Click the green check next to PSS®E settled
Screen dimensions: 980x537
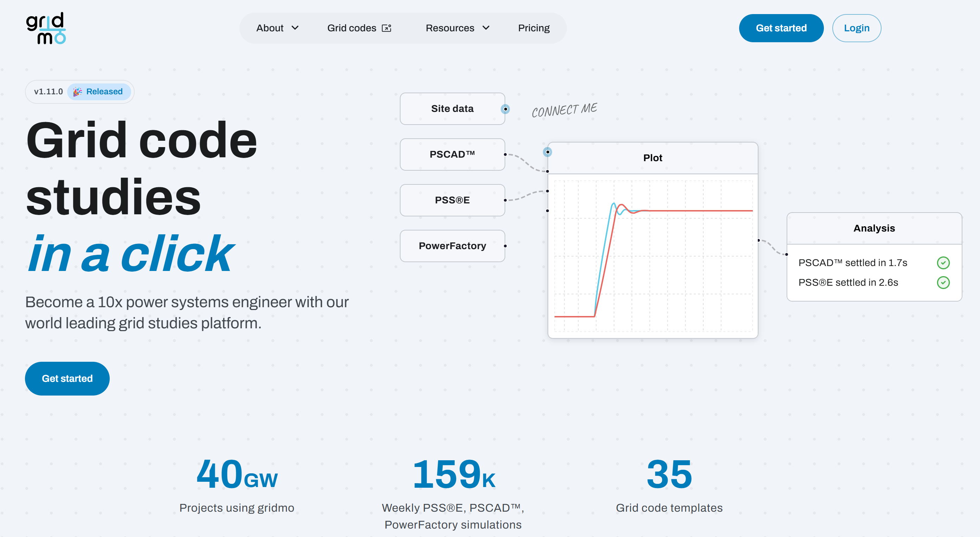click(943, 283)
